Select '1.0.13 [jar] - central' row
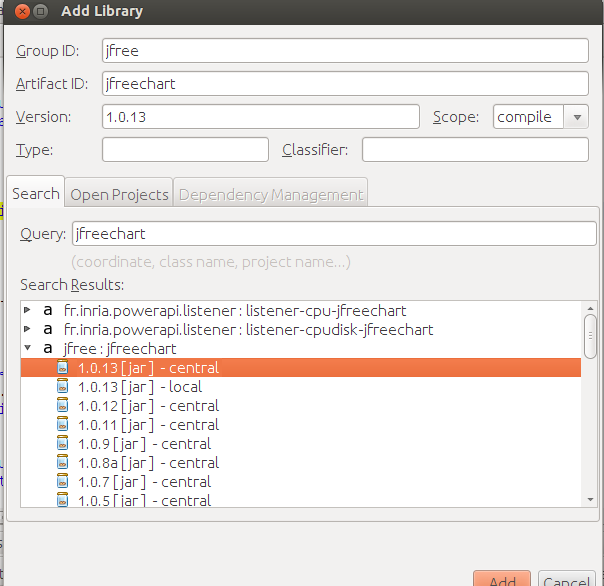 pyautogui.click(x=301, y=368)
